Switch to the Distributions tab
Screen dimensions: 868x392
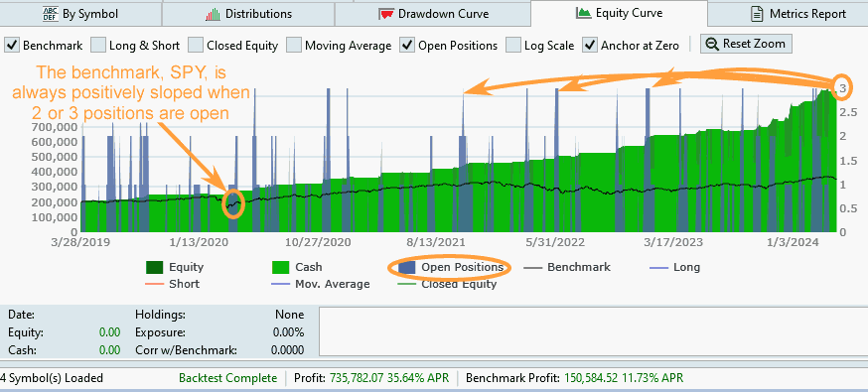(x=248, y=14)
